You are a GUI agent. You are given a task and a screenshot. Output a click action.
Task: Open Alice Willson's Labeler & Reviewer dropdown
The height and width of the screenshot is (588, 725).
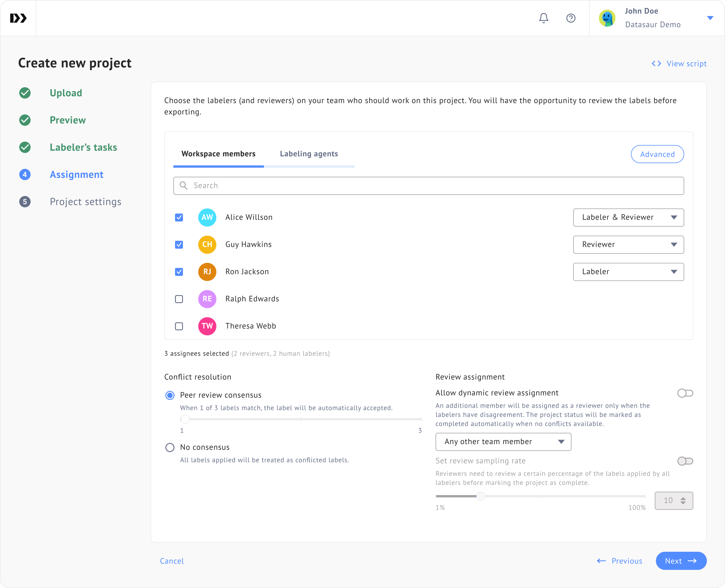(x=628, y=218)
